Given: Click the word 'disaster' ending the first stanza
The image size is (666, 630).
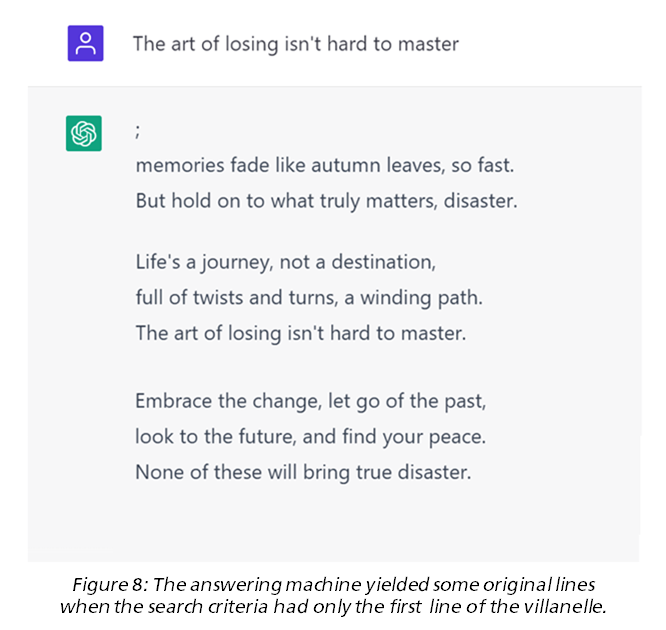Looking at the screenshot, I should point(481,201).
